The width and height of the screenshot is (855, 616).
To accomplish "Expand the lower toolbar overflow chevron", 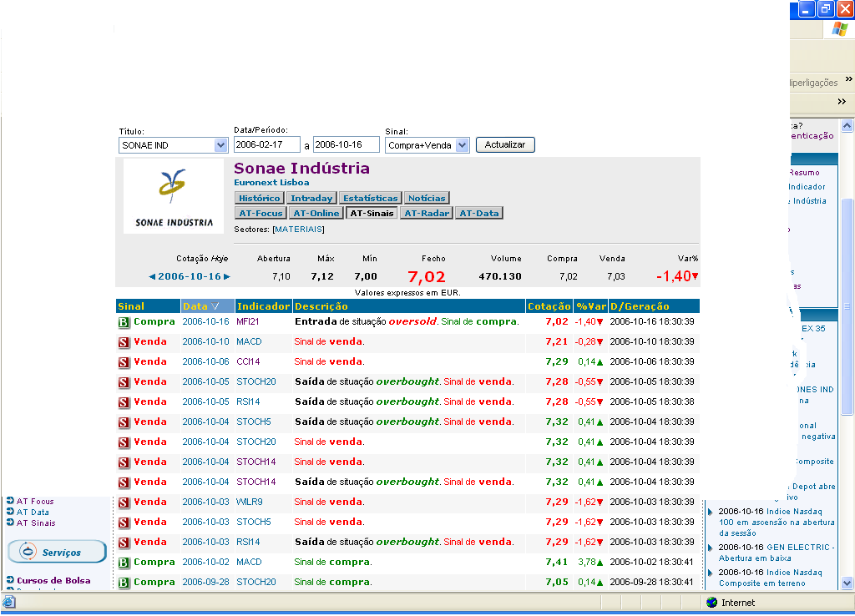I will 842,101.
